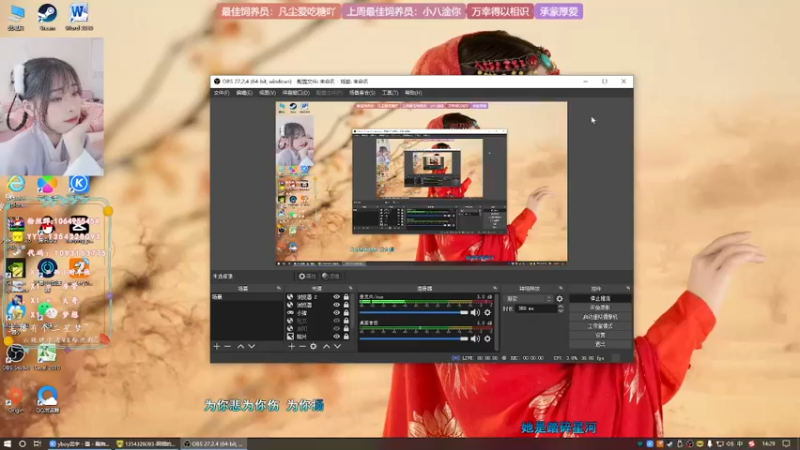This screenshot has width=800, height=450.
Task: Select the 图片 source row
Action: (x=318, y=337)
